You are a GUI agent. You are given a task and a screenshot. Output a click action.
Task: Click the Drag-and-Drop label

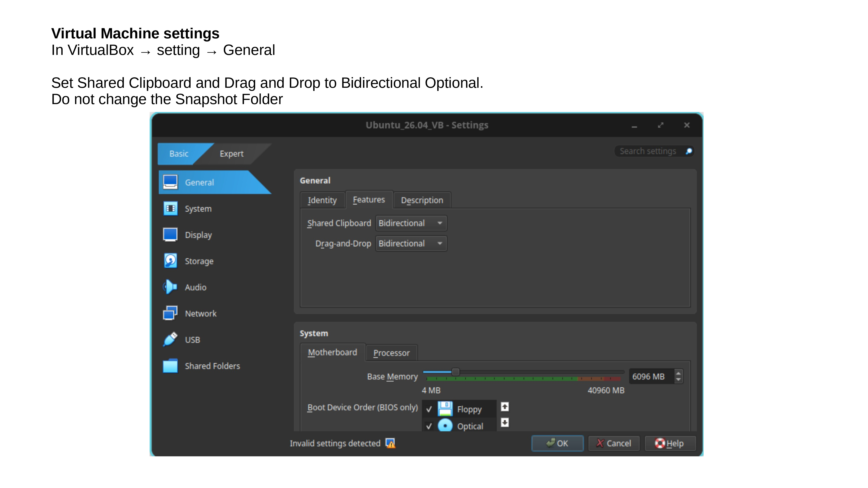pos(343,243)
